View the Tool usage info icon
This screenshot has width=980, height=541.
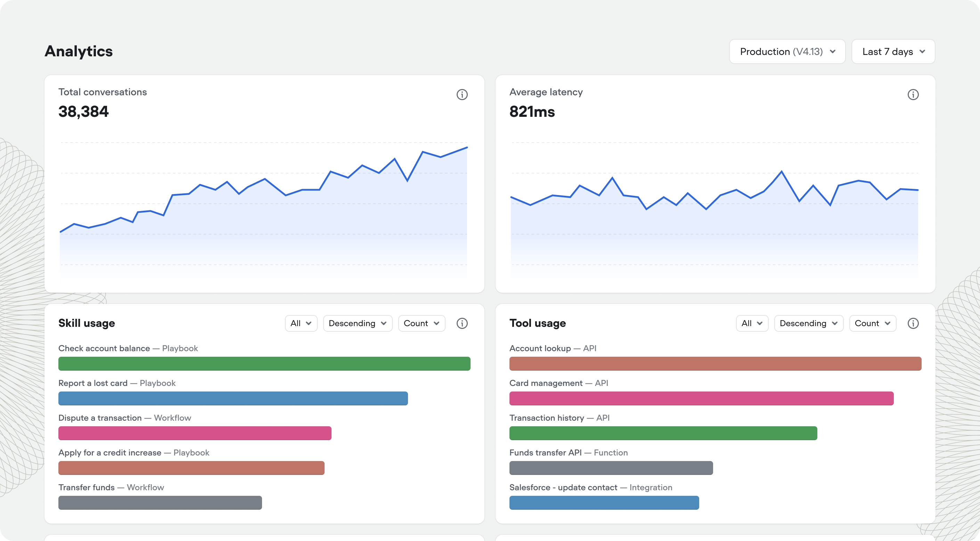pos(913,323)
